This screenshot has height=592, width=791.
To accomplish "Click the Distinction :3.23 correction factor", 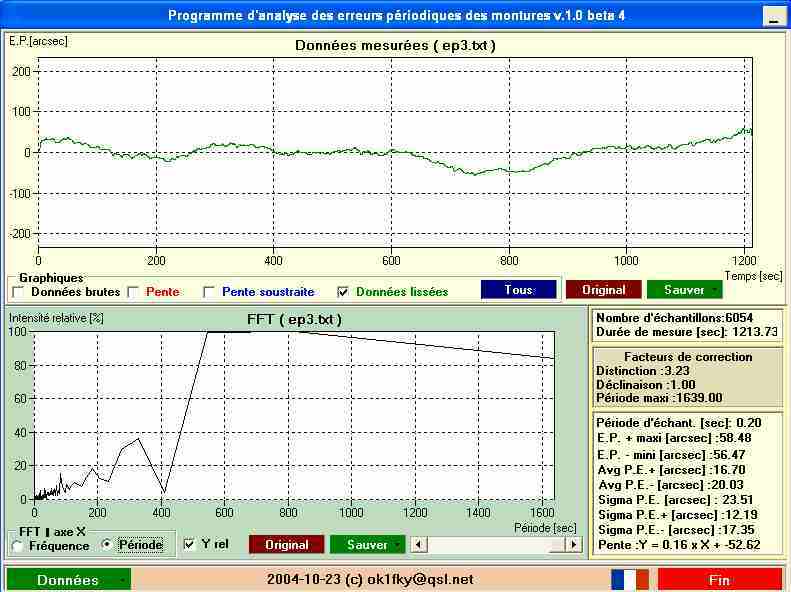I will point(642,371).
